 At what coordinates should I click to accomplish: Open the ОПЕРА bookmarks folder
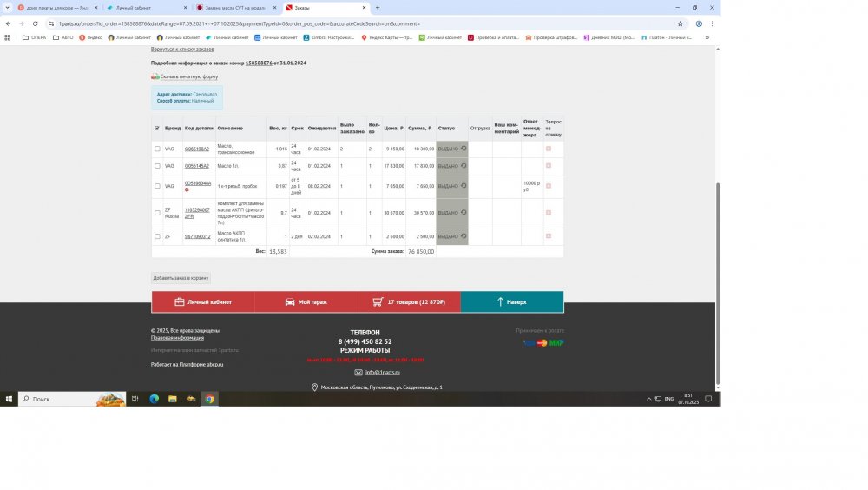coord(35,37)
